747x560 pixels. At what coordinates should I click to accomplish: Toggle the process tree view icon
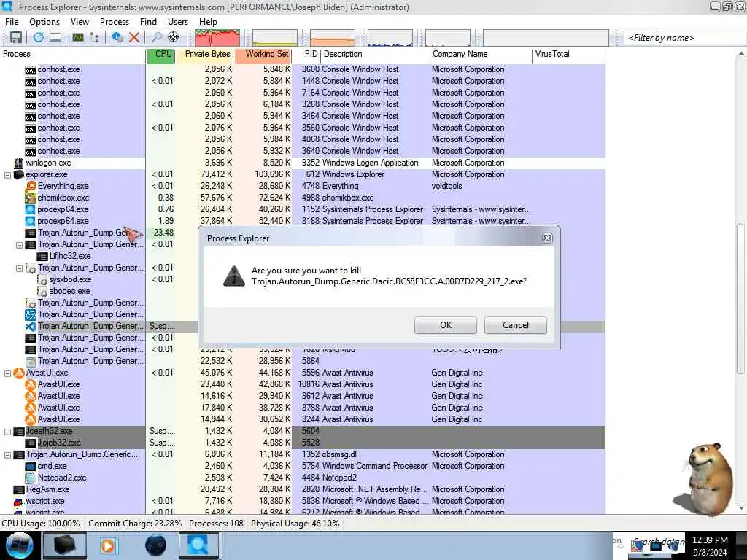[x=95, y=37]
